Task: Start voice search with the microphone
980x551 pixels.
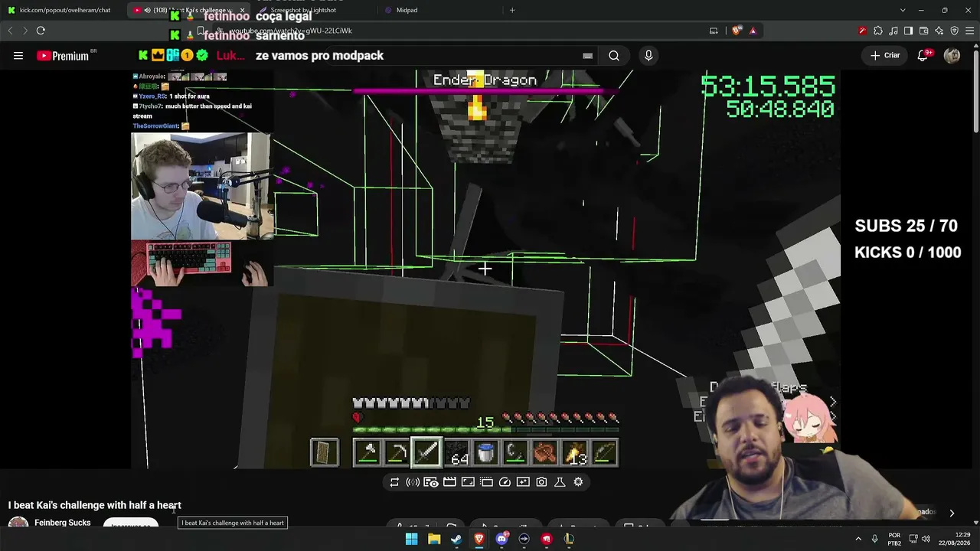Action: (x=648, y=55)
